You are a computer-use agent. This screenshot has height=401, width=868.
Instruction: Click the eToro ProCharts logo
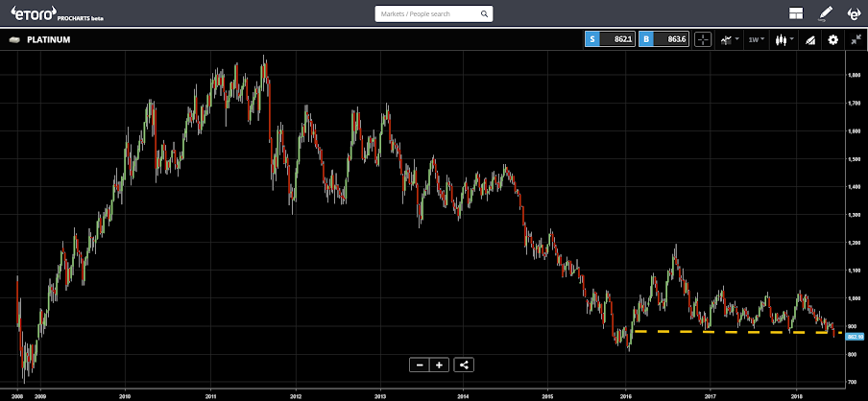(x=57, y=13)
